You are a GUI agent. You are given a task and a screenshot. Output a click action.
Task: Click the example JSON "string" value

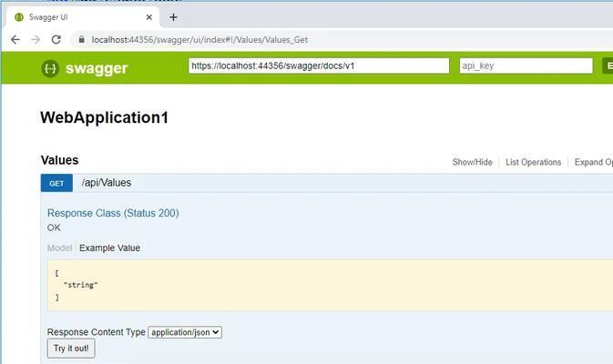(x=80, y=285)
